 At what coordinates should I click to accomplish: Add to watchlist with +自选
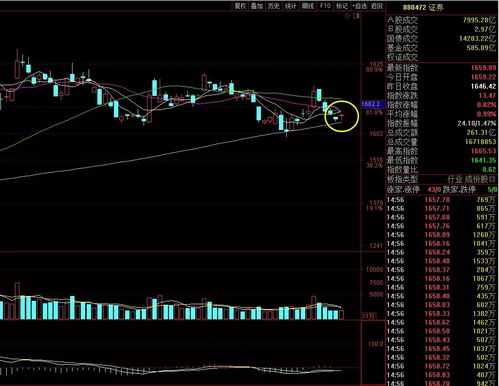[359, 6]
